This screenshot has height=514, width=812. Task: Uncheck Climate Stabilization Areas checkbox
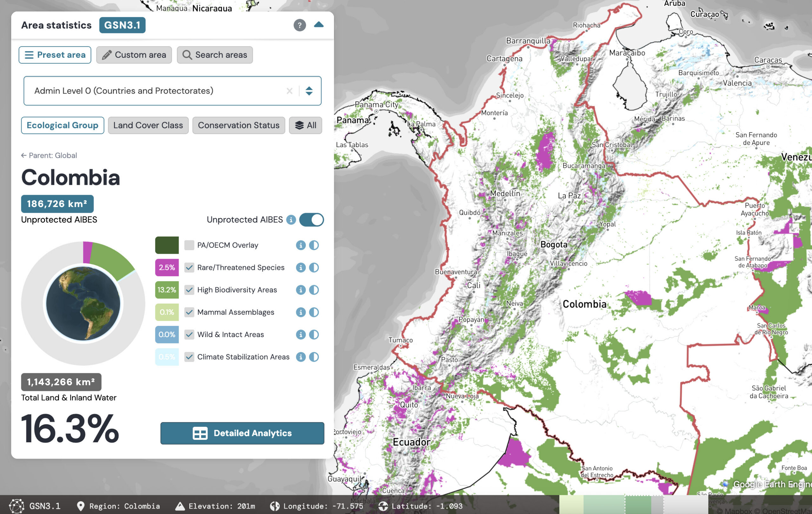click(189, 357)
